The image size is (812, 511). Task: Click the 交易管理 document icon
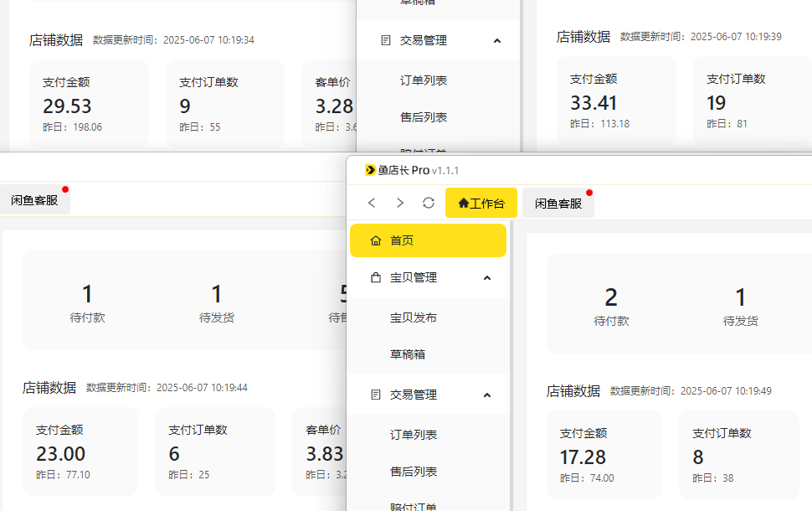[x=378, y=394]
